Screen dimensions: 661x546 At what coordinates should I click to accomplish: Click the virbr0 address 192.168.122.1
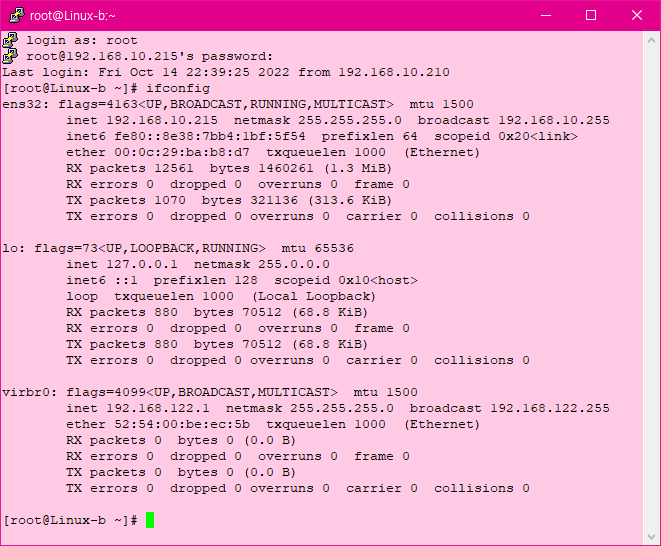[158, 409]
